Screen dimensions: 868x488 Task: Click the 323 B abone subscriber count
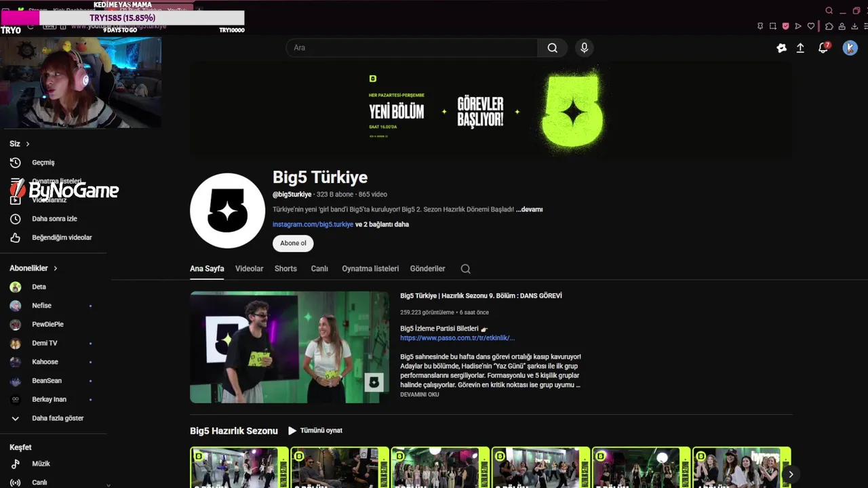click(x=335, y=195)
